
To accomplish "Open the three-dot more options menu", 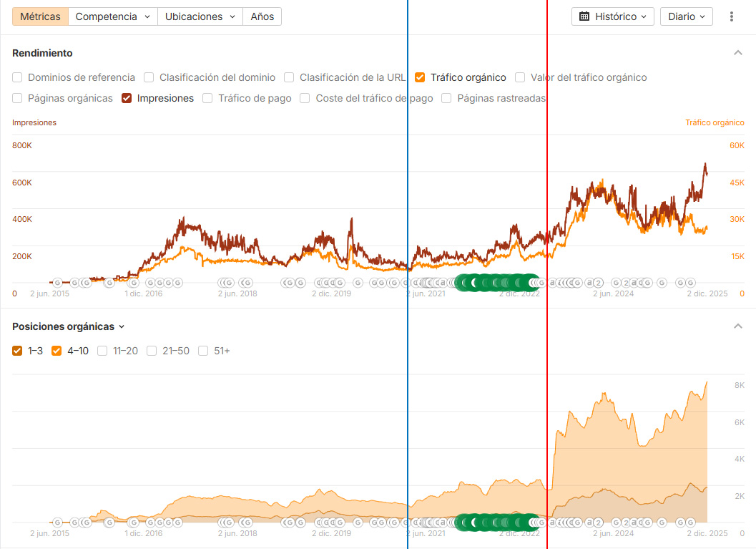I will pyautogui.click(x=732, y=16).
